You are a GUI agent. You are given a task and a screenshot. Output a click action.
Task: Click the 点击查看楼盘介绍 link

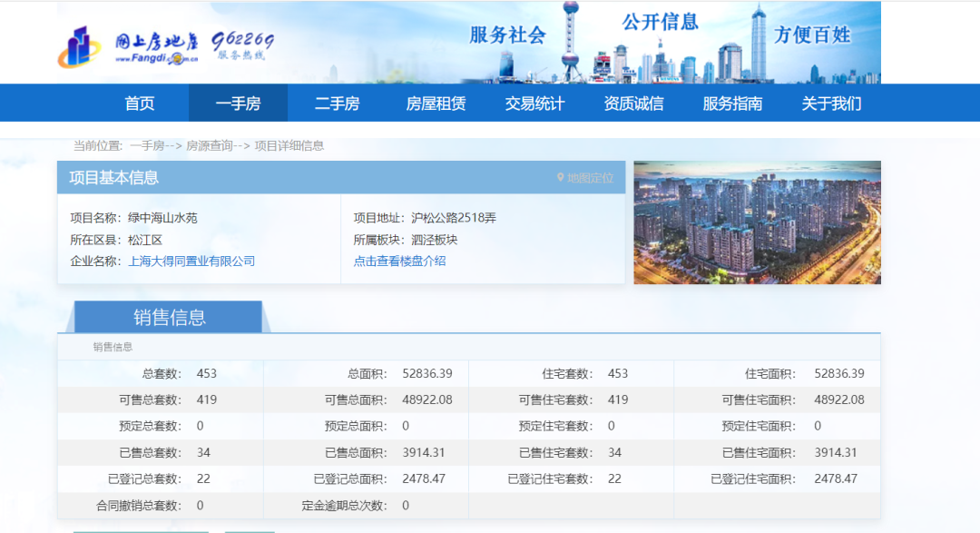point(399,262)
